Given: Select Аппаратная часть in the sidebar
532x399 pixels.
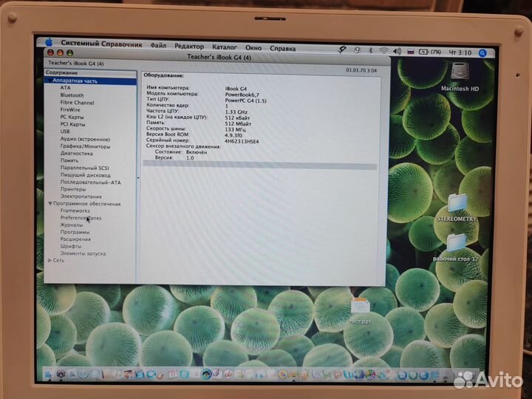Looking at the screenshot, I should point(90,81).
